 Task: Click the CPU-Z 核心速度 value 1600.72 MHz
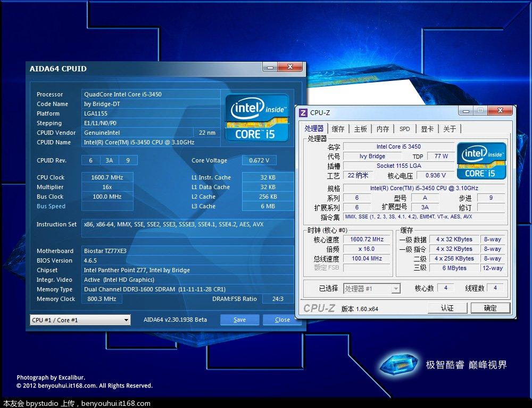(x=367, y=239)
